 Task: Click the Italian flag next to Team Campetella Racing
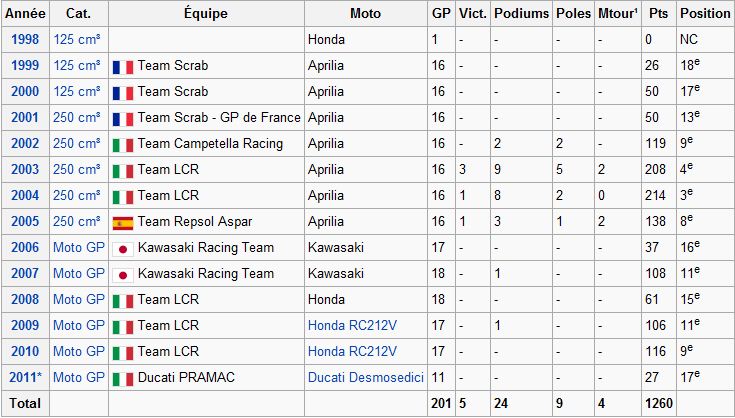click(x=123, y=145)
